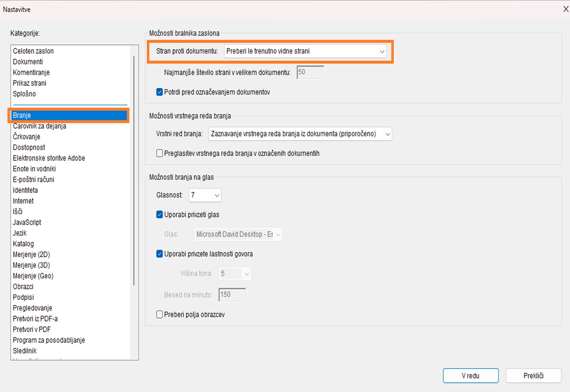
Task: Select the Dokumenti category
Action: click(x=28, y=62)
